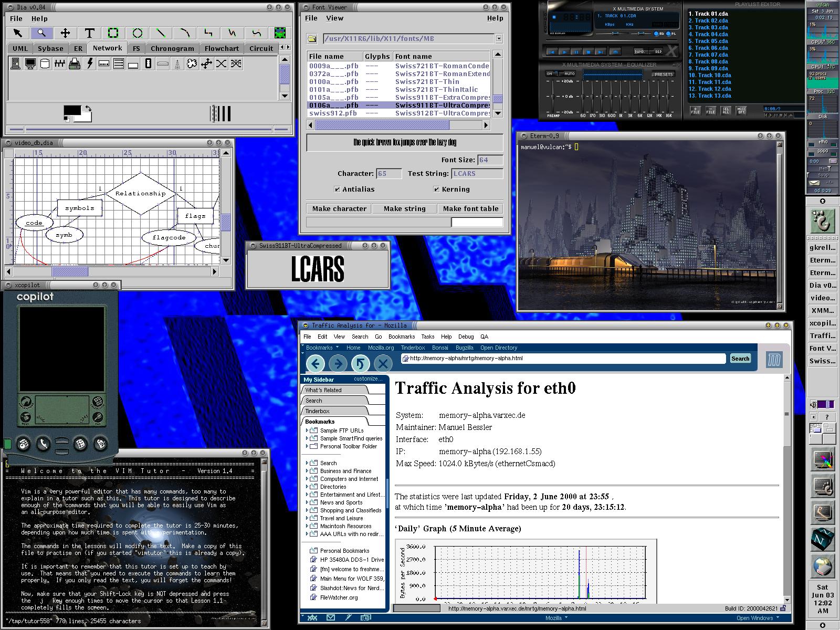Switch to the Flowchart sheet tab
Viewport: 840px width, 630px height.
coord(222,48)
